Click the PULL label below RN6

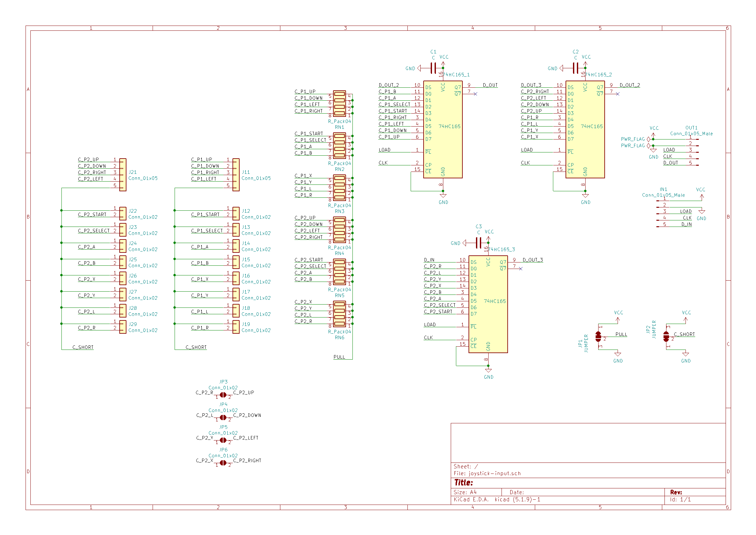click(339, 357)
